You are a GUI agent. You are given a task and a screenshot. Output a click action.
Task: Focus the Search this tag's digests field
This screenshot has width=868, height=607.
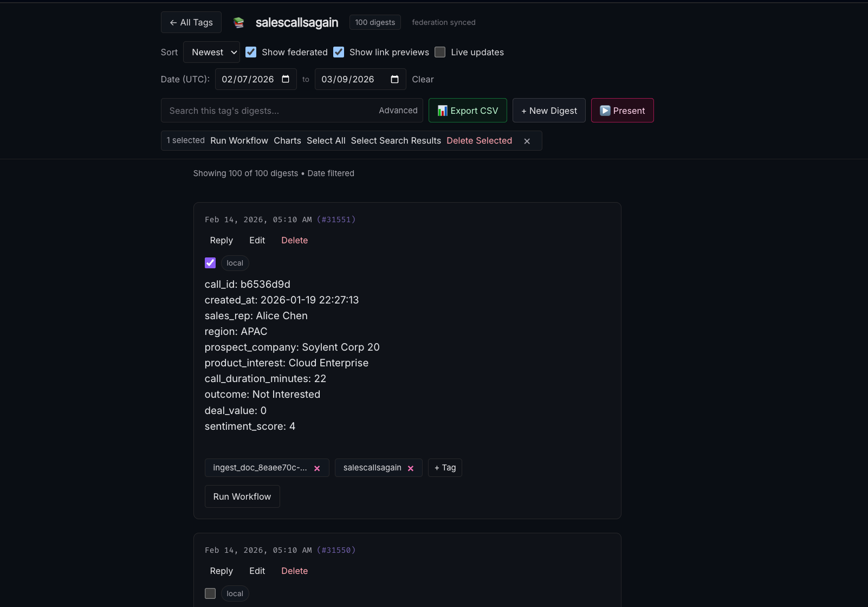coord(268,111)
